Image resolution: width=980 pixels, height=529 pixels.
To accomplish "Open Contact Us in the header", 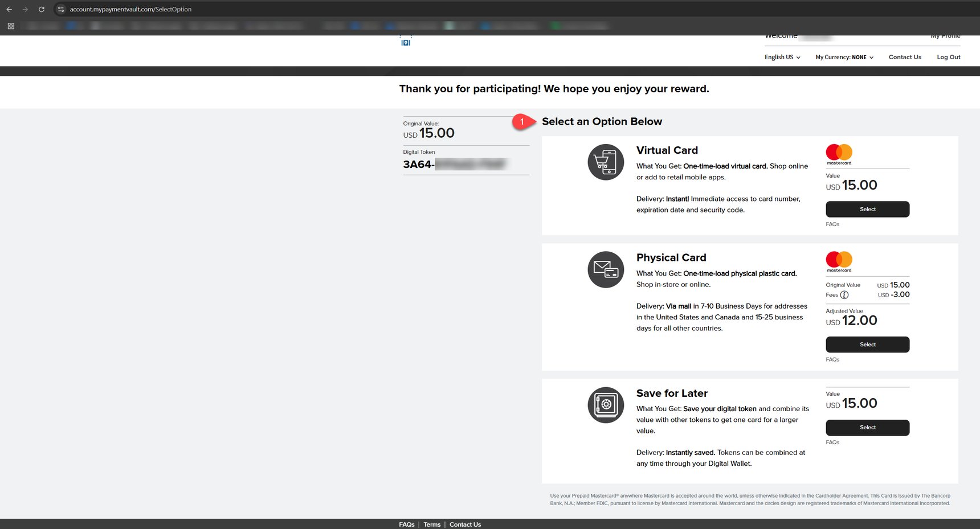I will (x=905, y=57).
